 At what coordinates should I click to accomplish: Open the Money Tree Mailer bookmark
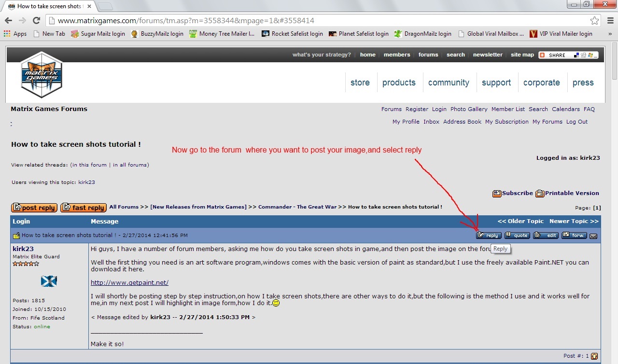pos(222,34)
